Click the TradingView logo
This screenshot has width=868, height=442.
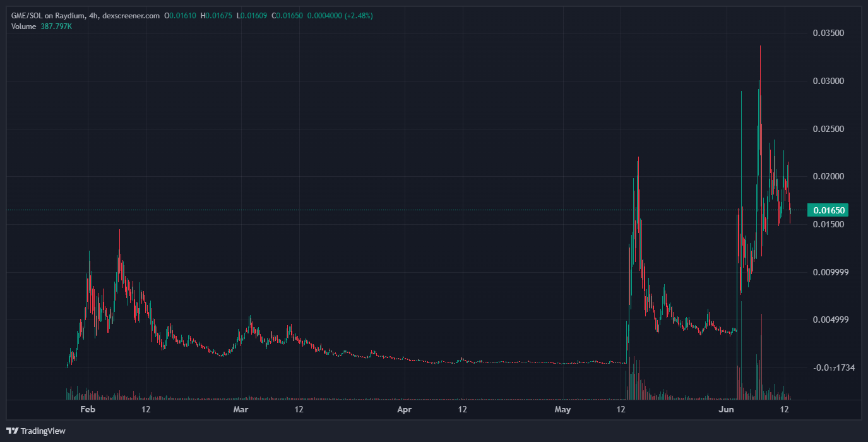(x=37, y=431)
